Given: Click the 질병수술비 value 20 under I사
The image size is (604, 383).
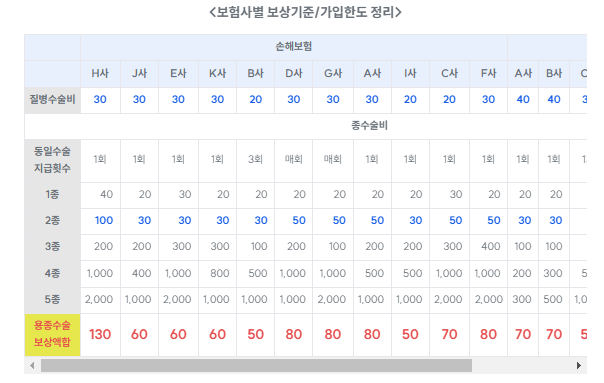Looking at the screenshot, I should point(410,99).
